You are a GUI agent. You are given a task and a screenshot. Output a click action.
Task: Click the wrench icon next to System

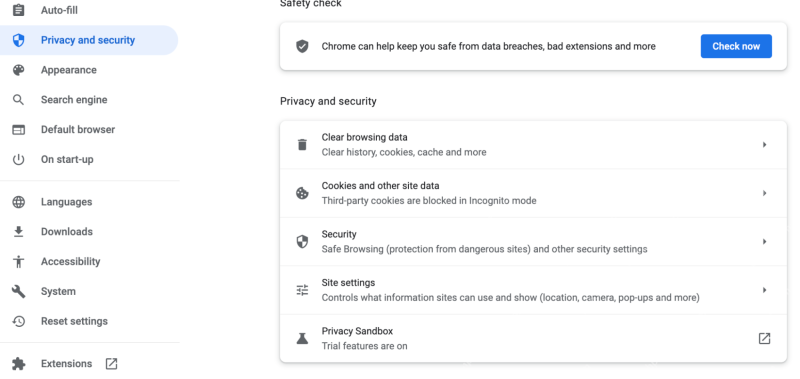point(18,291)
